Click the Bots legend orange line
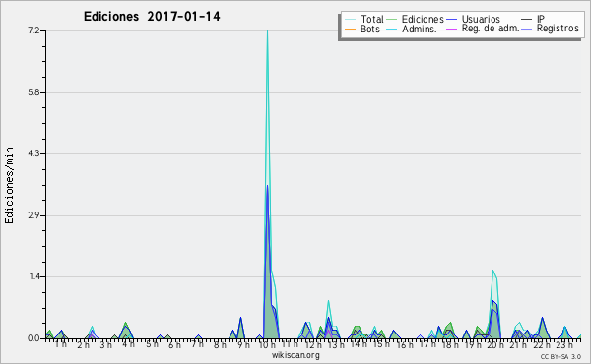This screenshot has width=591, height=364. [x=350, y=29]
